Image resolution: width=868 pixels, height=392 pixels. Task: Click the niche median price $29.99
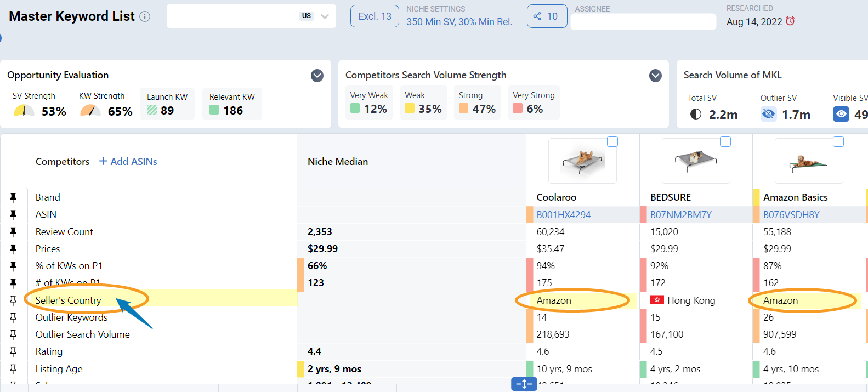323,249
